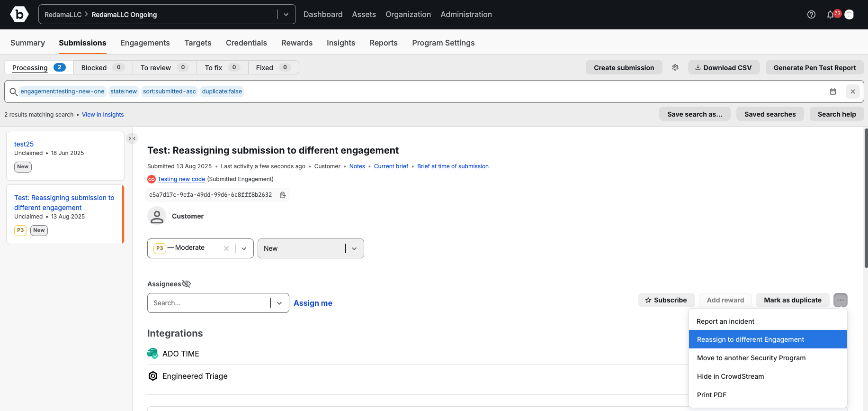Copy the submission UUID
Image resolution: width=868 pixels, height=411 pixels.
pos(283,195)
